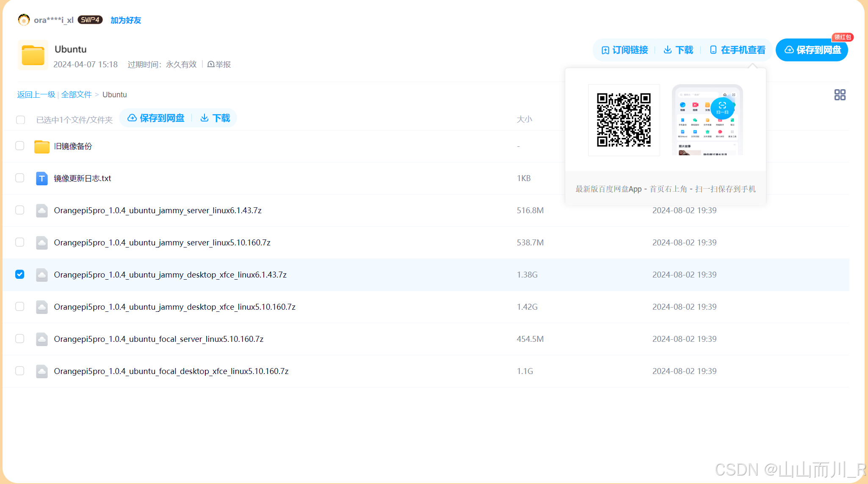Check the 旧镜像备份 folder checkbox
Image resolution: width=868 pixels, height=484 pixels.
point(20,146)
